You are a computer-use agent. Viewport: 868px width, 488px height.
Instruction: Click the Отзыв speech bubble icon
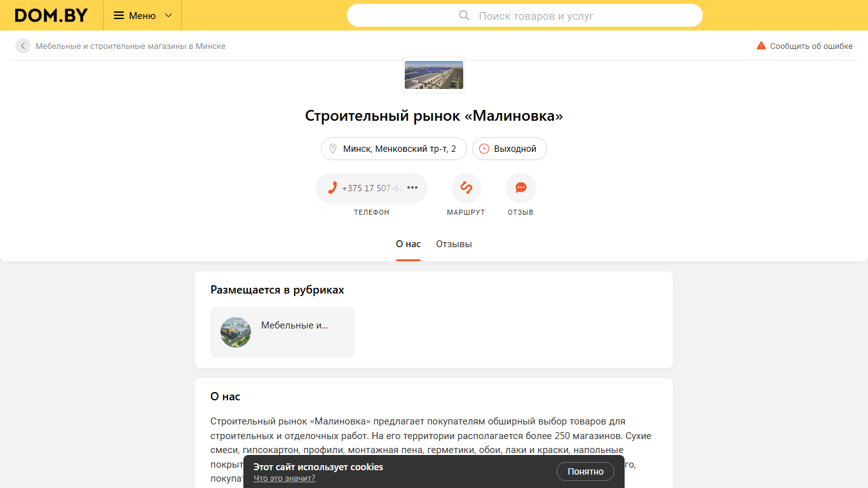coord(521,188)
